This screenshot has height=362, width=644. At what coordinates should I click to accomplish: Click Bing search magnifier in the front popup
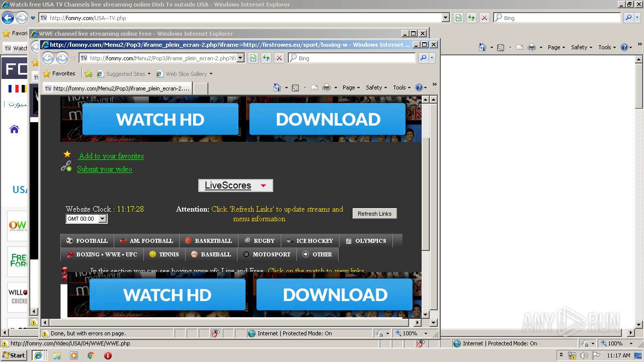click(x=423, y=58)
